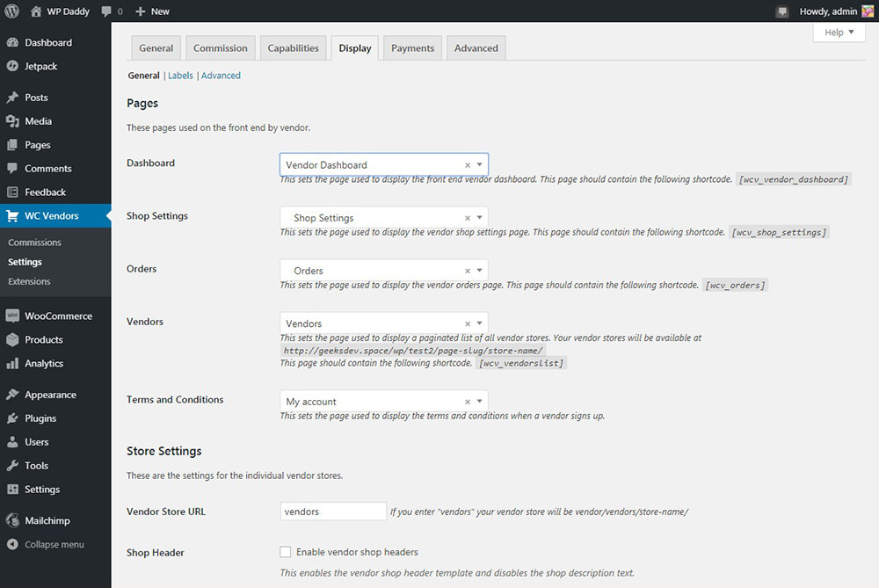This screenshot has width=879, height=588.
Task: Click the Jetpack icon in sidebar
Action: 12,66
